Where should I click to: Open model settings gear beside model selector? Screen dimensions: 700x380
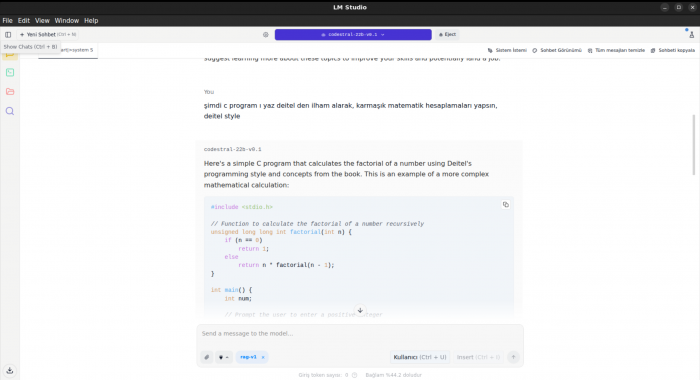tap(266, 34)
